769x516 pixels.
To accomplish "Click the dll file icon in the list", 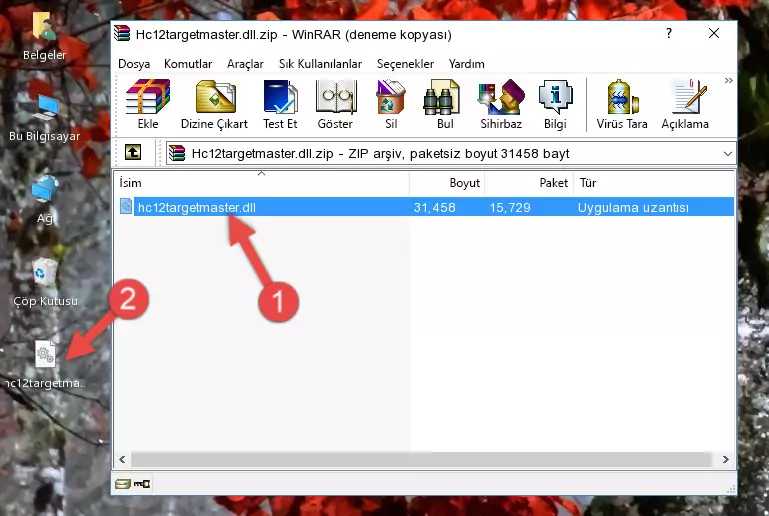I will point(126,206).
